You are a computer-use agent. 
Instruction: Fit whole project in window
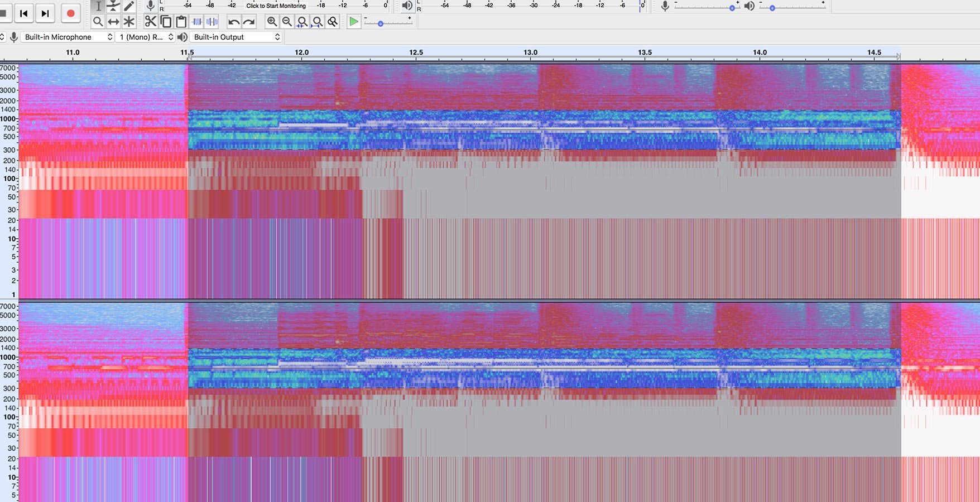[x=317, y=22]
